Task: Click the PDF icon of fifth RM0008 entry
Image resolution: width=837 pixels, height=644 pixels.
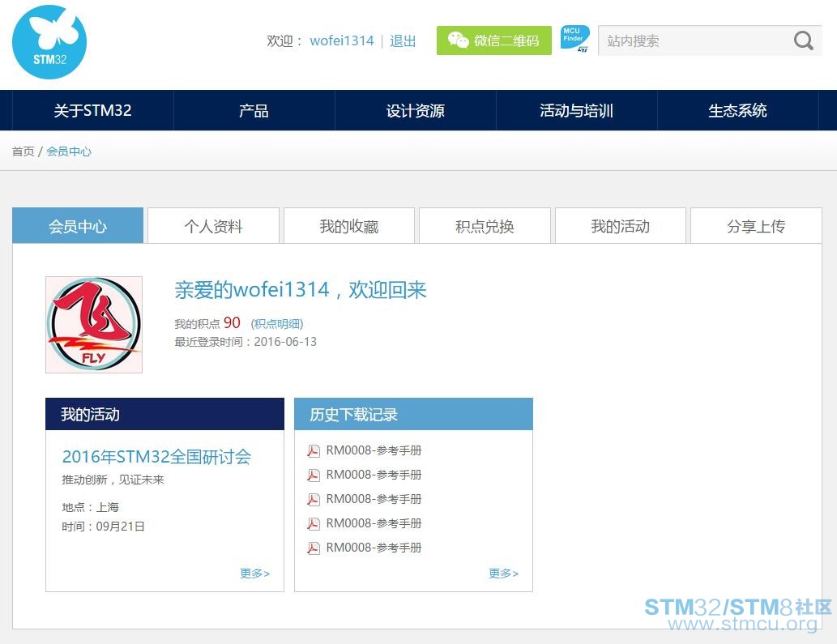Action: [314, 548]
